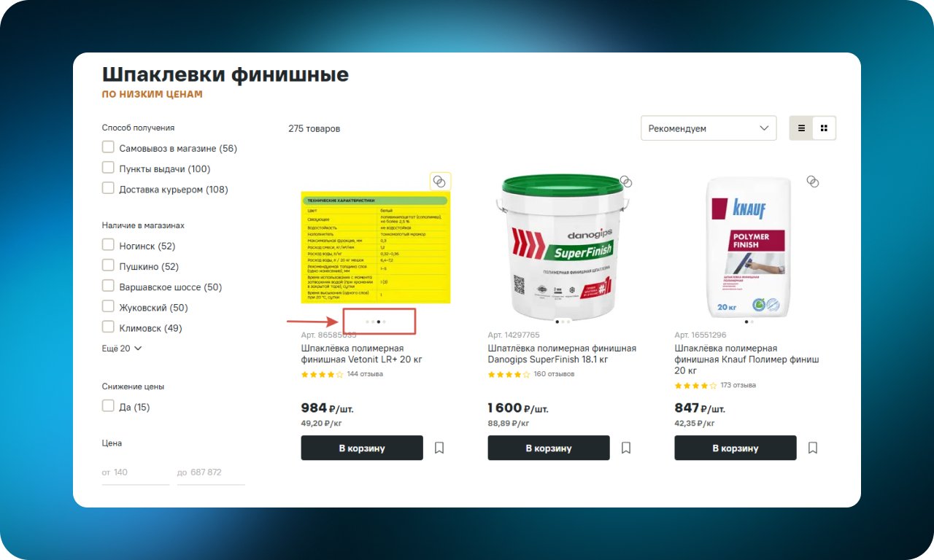This screenshot has width=934, height=560.
Task: Tick the Ногинск store checkbox
Action: tap(108, 246)
